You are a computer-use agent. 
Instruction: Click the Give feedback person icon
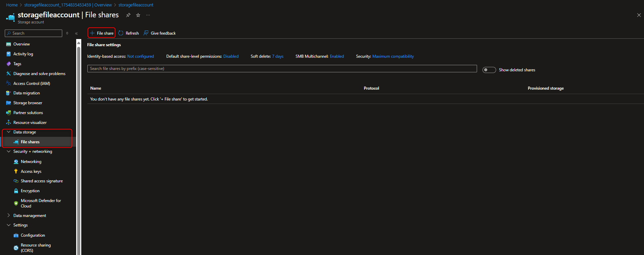[146, 33]
